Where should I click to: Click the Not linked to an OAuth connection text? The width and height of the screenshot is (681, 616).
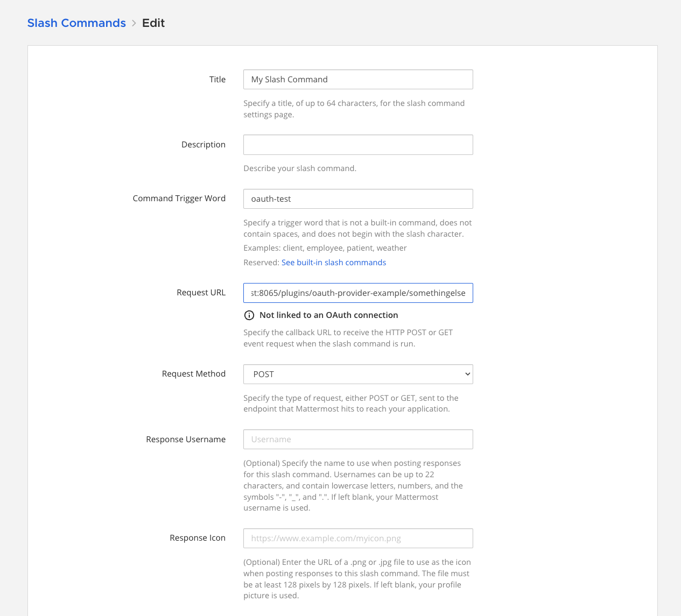328,315
